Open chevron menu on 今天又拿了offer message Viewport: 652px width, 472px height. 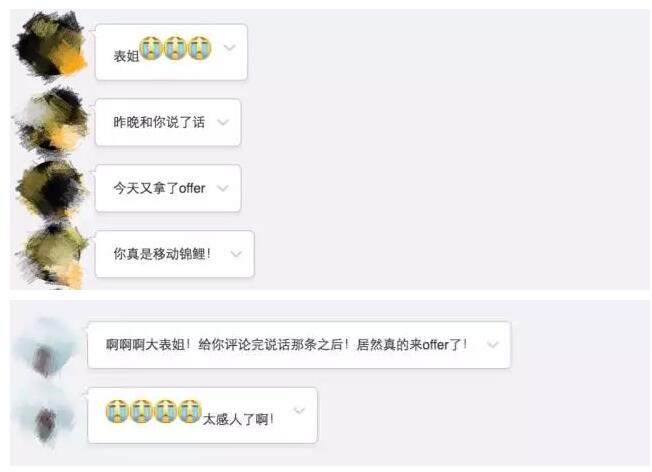coord(223,188)
